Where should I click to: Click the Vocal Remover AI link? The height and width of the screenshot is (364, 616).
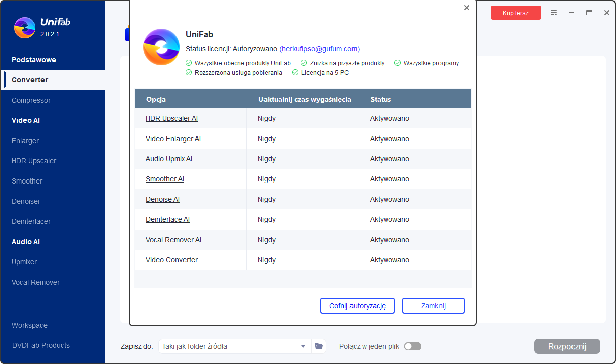[173, 240]
